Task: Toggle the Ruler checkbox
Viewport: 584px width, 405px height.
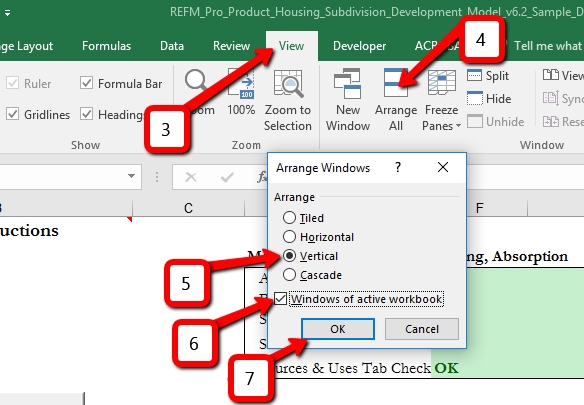Action: click(12, 83)
